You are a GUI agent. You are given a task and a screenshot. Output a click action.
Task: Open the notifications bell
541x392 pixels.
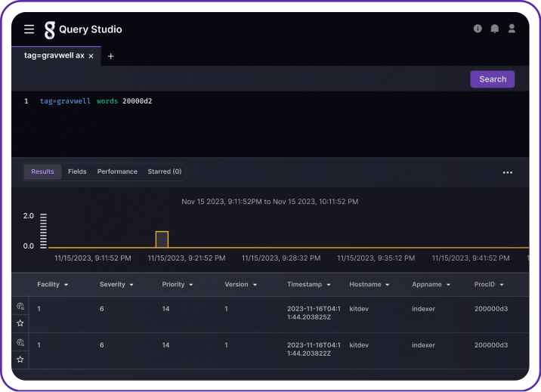tap(494, 29)
